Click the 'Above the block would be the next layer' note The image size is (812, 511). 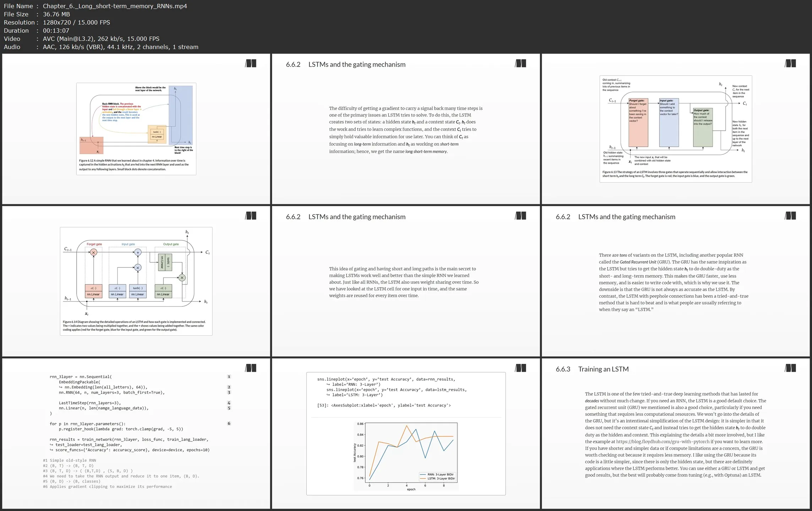[x=150, y=89]
